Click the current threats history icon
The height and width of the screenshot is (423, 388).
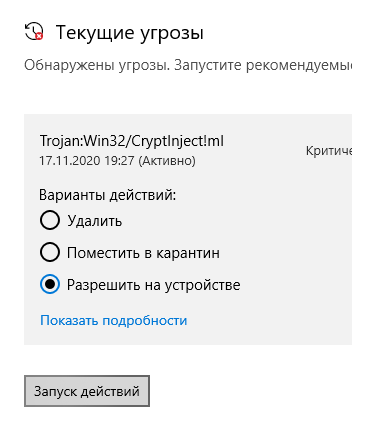(34, 31)
